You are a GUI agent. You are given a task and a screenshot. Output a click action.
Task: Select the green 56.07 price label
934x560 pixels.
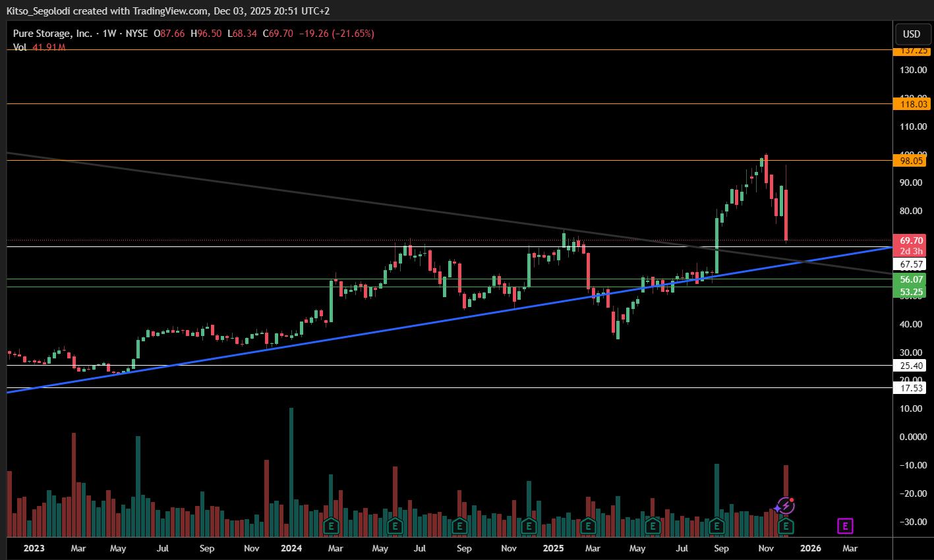(911, 279)
